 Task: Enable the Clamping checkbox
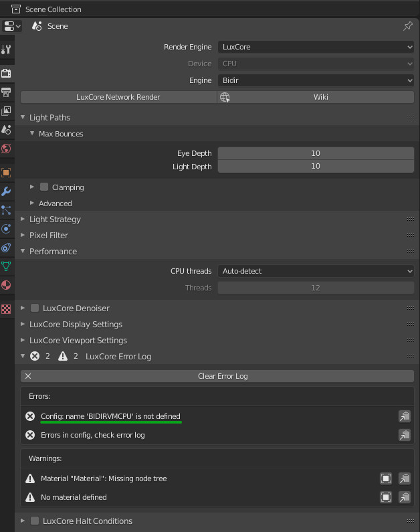(x=44, y=187)
